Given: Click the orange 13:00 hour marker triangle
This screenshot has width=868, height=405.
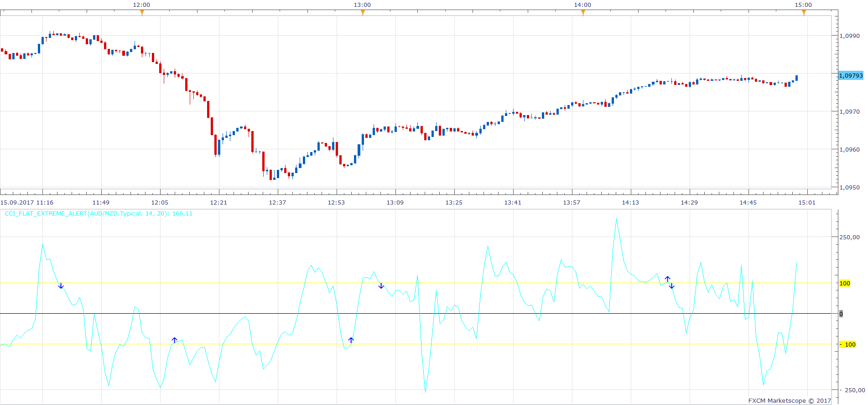Looking at the screenshot, I should (363, 13).
